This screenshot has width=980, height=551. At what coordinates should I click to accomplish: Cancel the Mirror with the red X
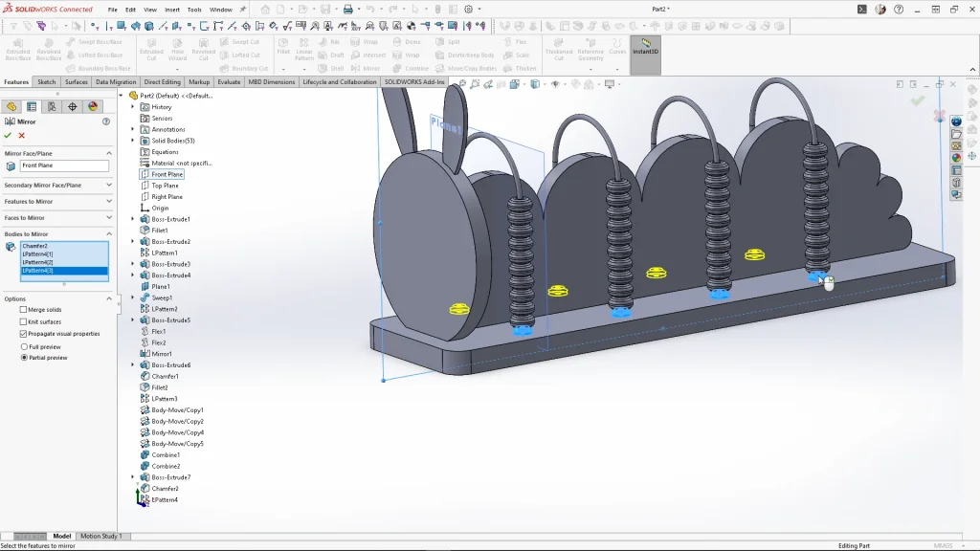click(22, 136)
